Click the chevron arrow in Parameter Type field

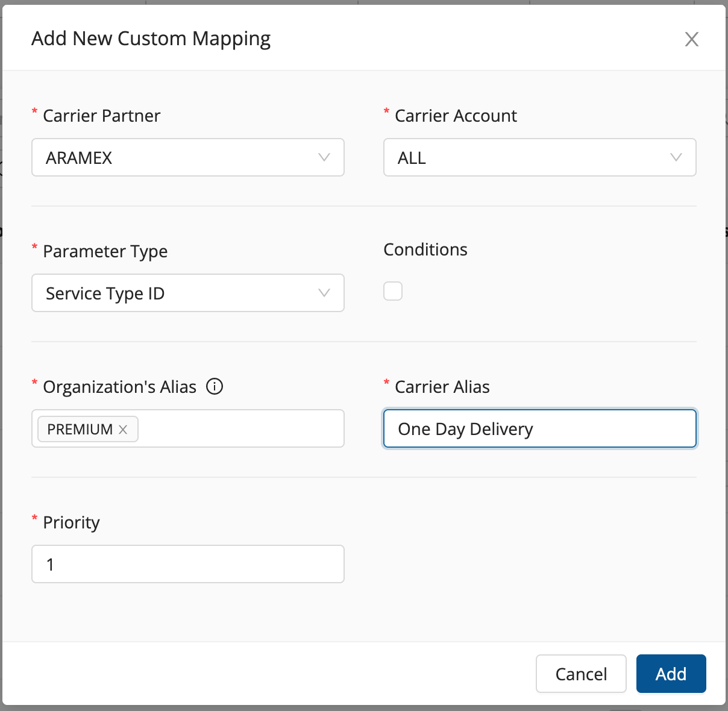[x=324, y=293]
